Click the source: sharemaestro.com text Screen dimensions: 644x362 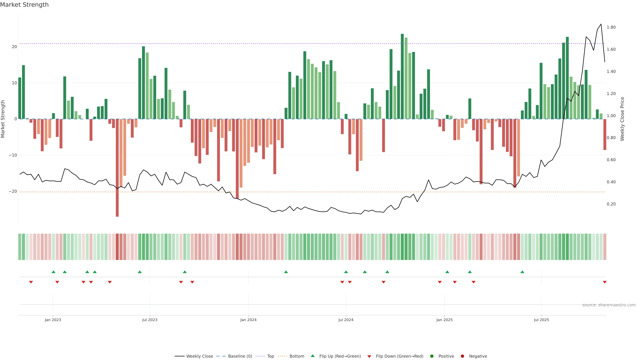tap(609, 305)
